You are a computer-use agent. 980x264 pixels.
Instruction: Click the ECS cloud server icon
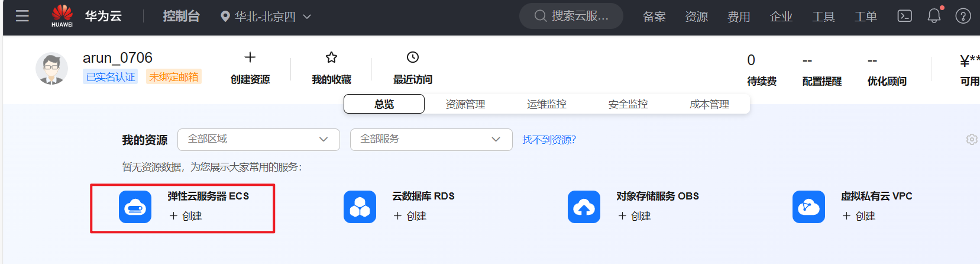(135, 207)
